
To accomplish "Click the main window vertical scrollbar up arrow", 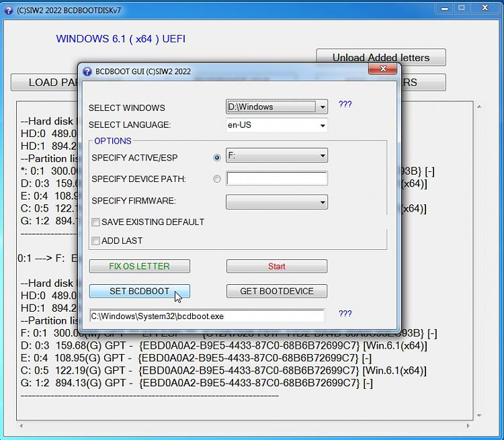I will (479, 106).
